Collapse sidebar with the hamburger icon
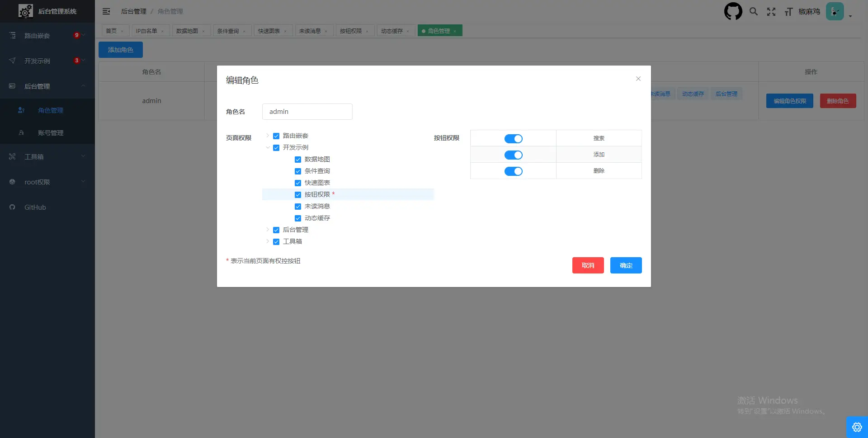This screenshot has width=868, height=438. 106,11
